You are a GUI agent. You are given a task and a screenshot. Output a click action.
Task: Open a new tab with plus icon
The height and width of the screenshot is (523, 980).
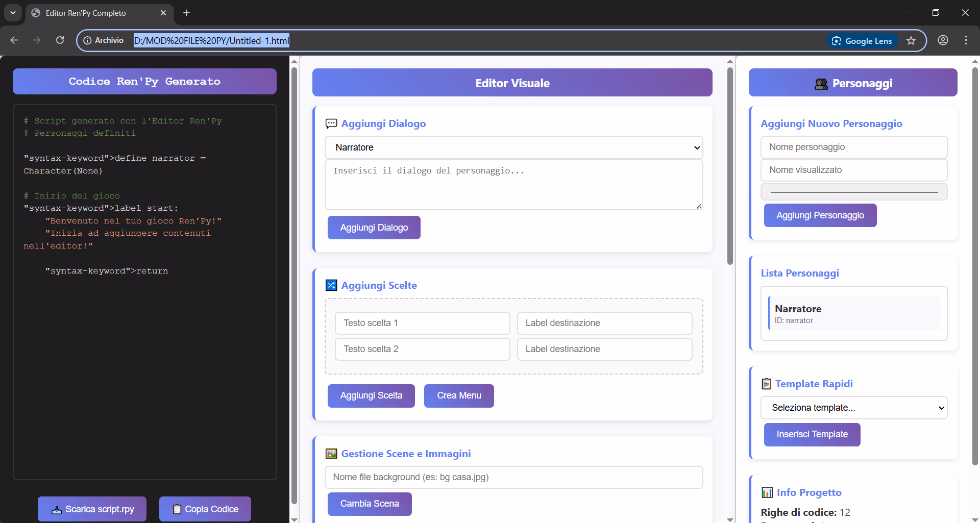point(186,13)
